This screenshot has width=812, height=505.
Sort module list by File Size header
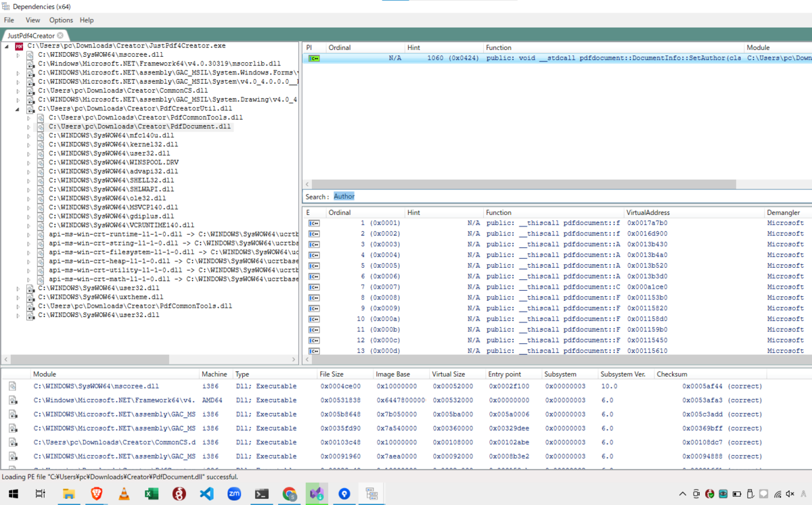click(345, 374)
